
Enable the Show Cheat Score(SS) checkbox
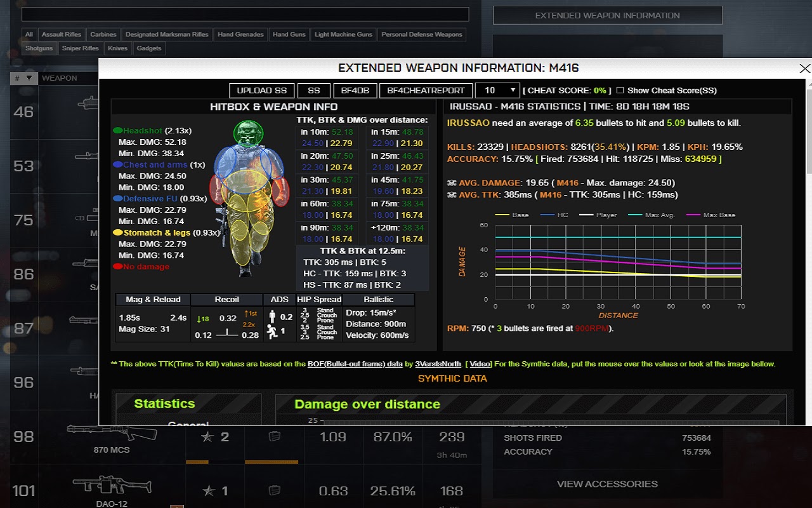pyautogui.click(x=620, y=90)
